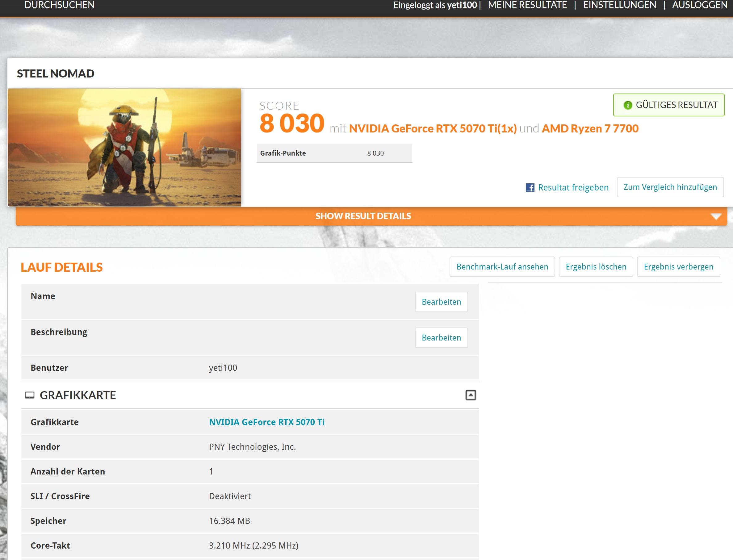Click the green info icon on Gültiges Resultat
Image resolution: width=733 pixels, height=560 pixels.
[x=628, y=105]
